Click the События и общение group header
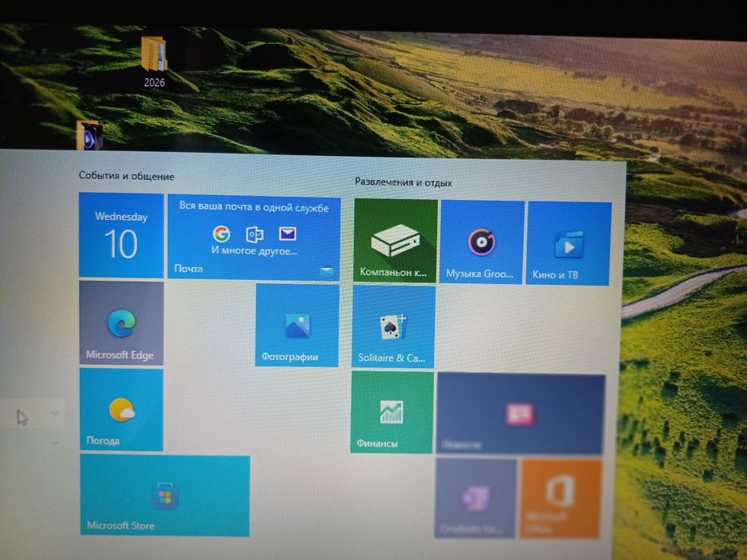The image size is (747, 560). (x=127, y=176)
